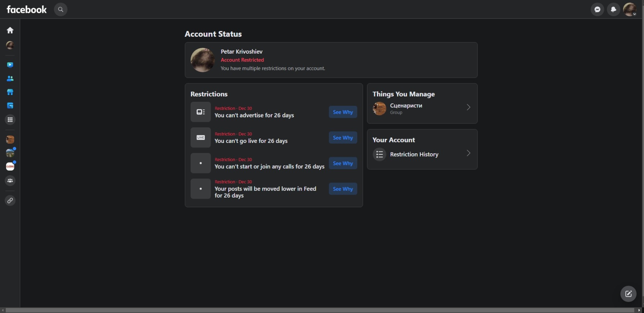This screenshot has height=313, width=644.
Task: Start a new message with compose icon
Action: click(629, 294)
